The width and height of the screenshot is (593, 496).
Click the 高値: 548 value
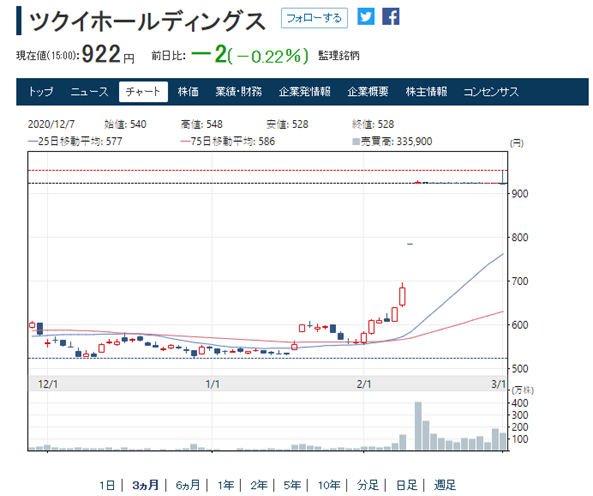(x=202, y=124)
